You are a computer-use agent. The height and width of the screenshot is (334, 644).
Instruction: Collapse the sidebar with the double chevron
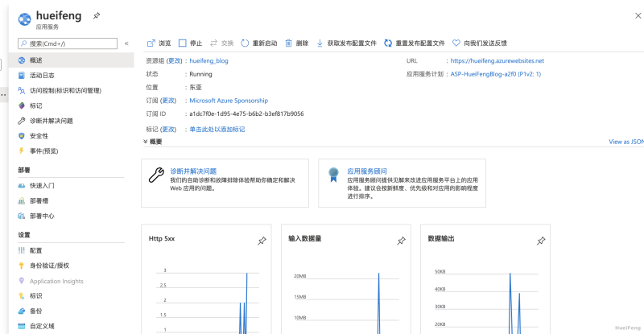coord(126,43)
